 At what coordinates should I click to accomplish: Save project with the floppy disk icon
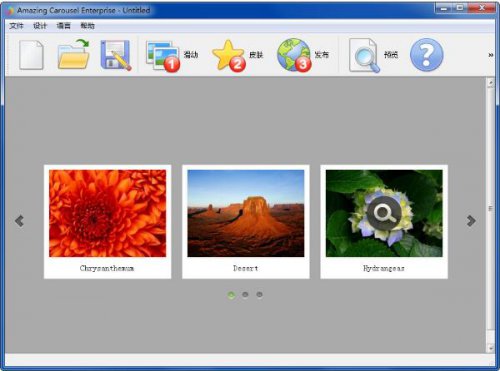point(116,55)
